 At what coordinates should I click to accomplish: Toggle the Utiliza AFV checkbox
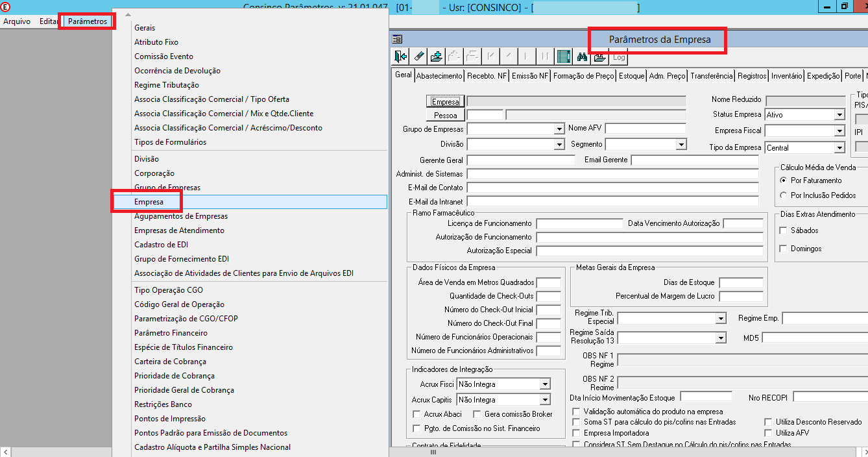point(769,433)
